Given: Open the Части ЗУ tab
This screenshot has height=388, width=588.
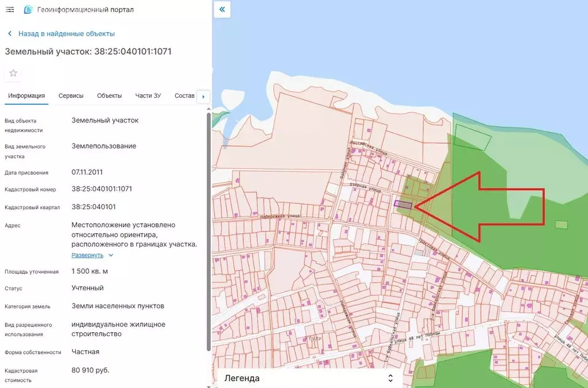Looking at the screenshot, I should coord(148,95).
